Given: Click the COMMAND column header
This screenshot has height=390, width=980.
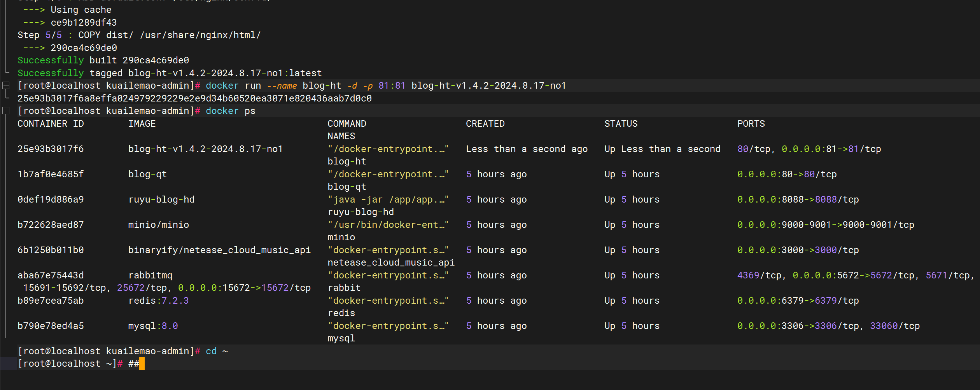Looking at the screenshot, I should click(347, 124).
